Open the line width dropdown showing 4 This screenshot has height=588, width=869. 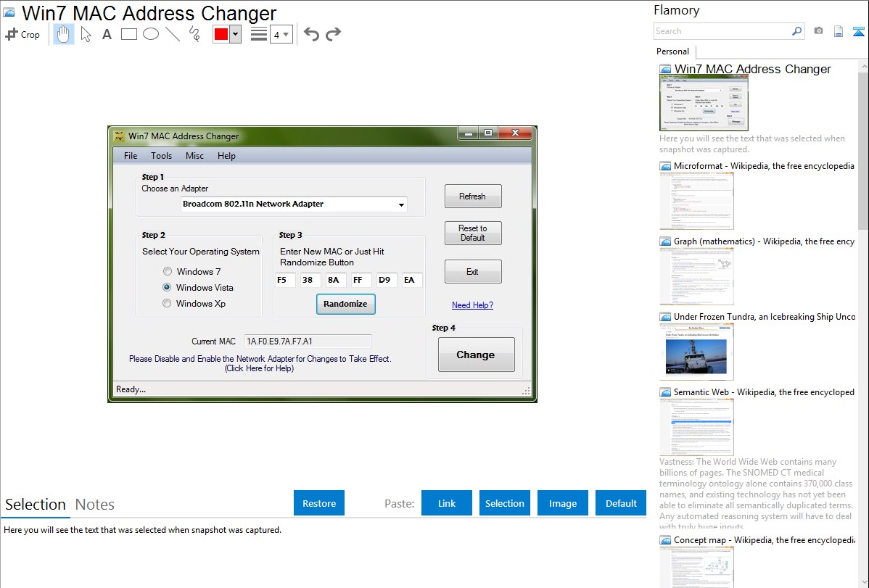[281, 34]
